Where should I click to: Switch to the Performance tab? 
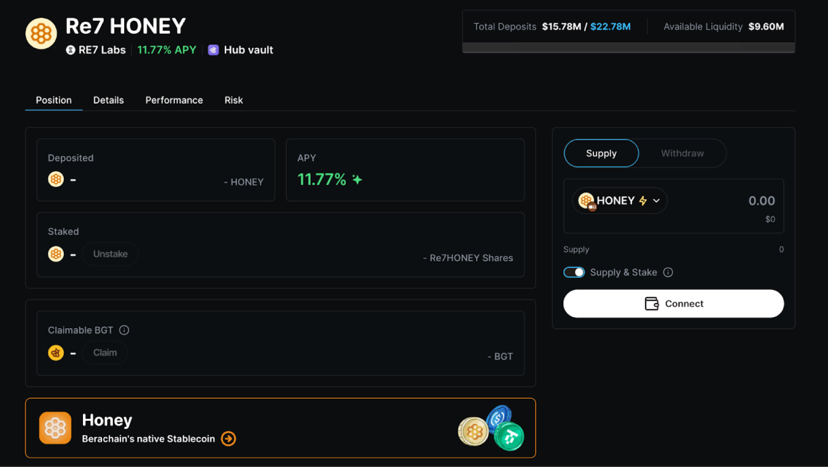point(174,100)
